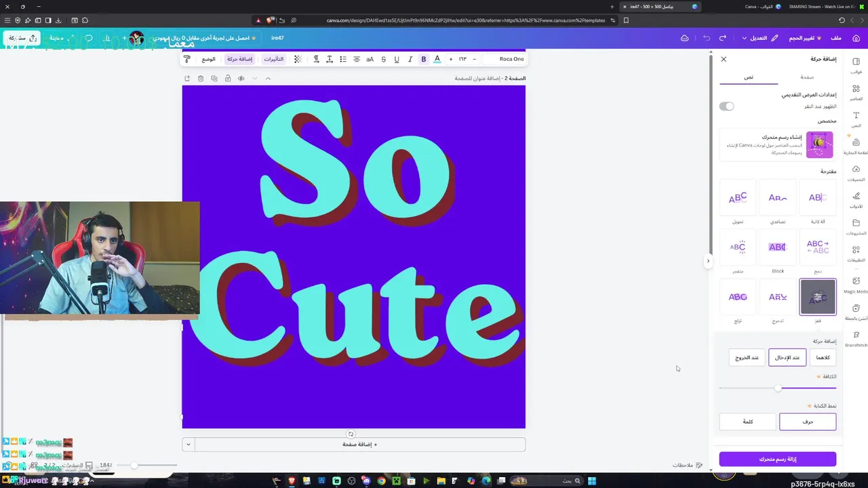Click the Share (مشاركة) button
The width and height of the screenshot is (868, 488).
pos(23,38)
